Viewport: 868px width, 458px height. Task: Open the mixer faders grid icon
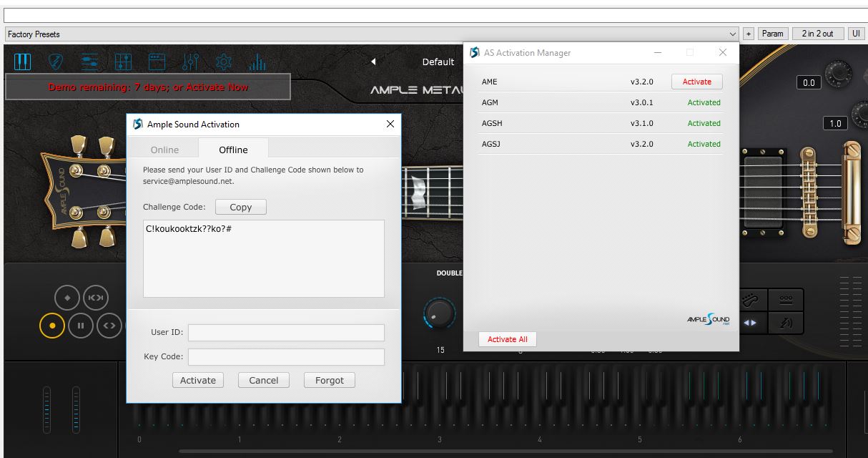click(123, 62)
